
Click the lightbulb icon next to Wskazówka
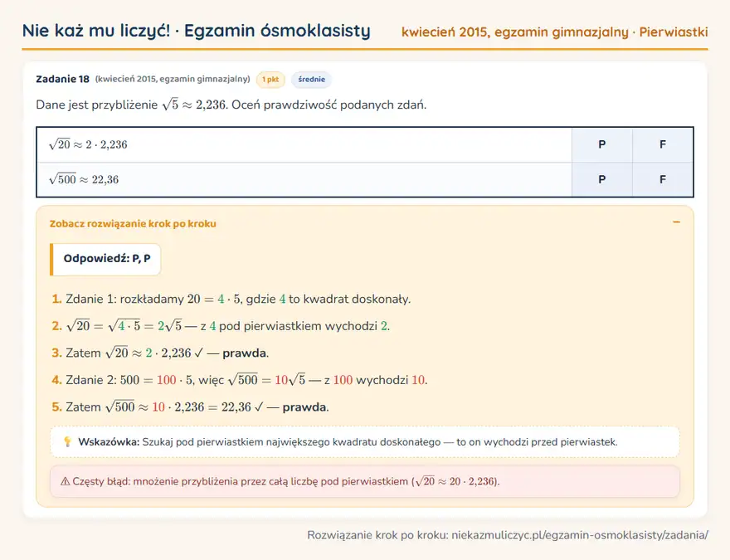click(67, 441)
